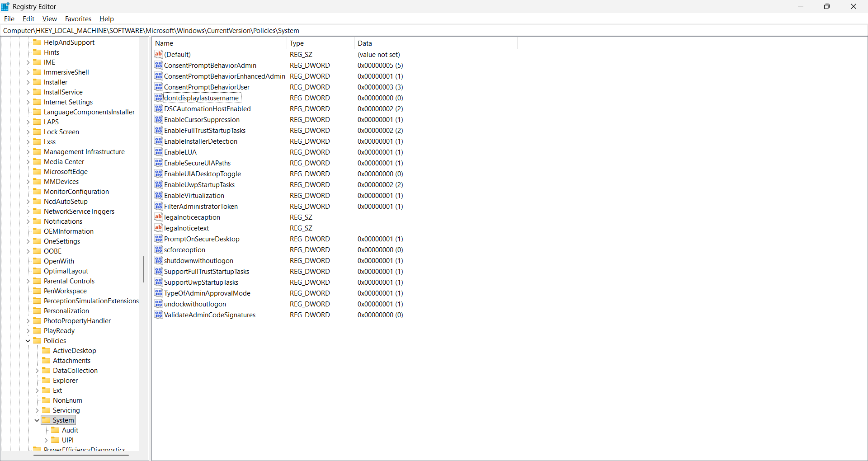Screen dimensions: 868x461
Task: Click the REG_DWORD icon beside EnableLUA
Action: [159, 152]
